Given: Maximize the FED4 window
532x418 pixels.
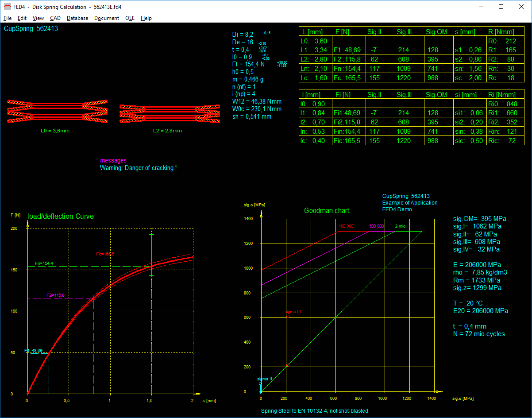Looking at the screenshot, I should coord(501,7).
